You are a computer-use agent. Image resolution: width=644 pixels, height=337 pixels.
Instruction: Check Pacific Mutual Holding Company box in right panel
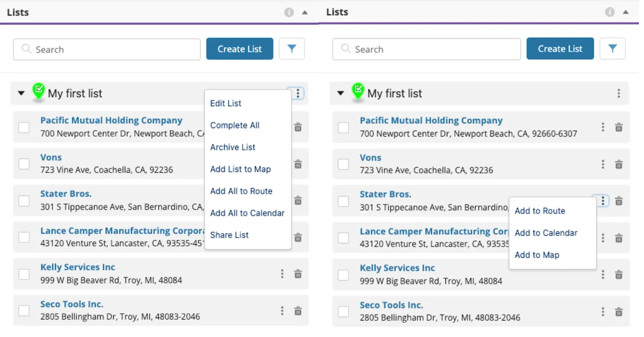pyautogui.click(x=343, y=128)
